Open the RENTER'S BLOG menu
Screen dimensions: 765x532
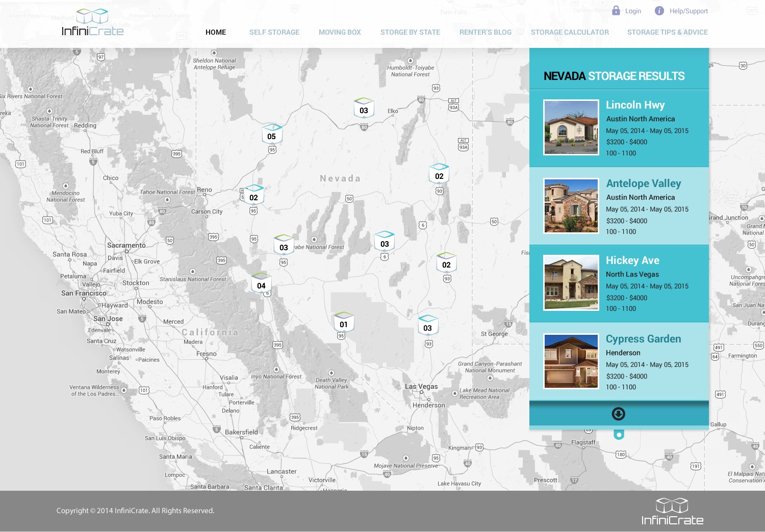pyautogui.click(x=486, y=32)
